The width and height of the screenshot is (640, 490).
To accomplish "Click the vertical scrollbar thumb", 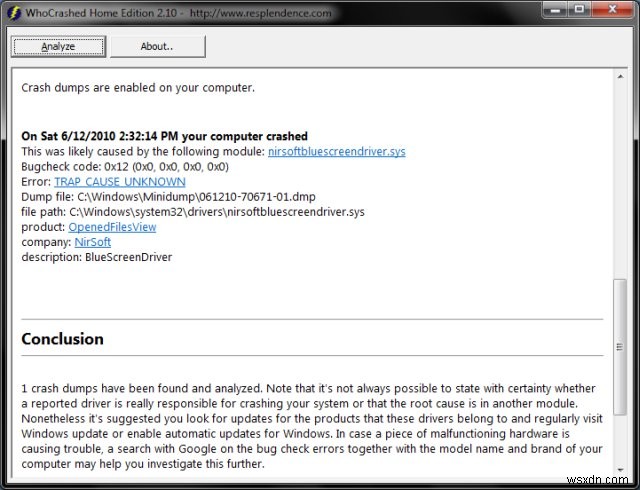I will tap(620, 347).
